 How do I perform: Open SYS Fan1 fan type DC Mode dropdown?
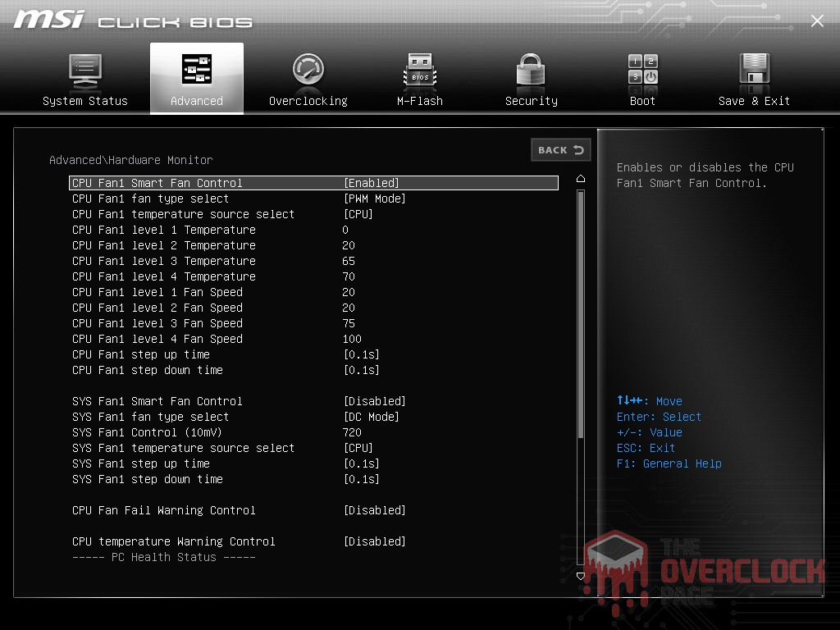click(x=371, y=417)
